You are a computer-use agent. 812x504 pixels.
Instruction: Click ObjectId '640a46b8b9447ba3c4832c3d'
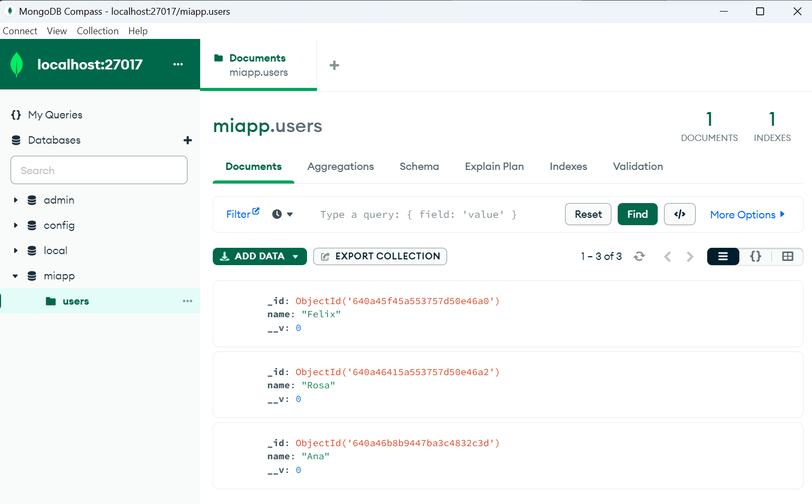[398, 443]
